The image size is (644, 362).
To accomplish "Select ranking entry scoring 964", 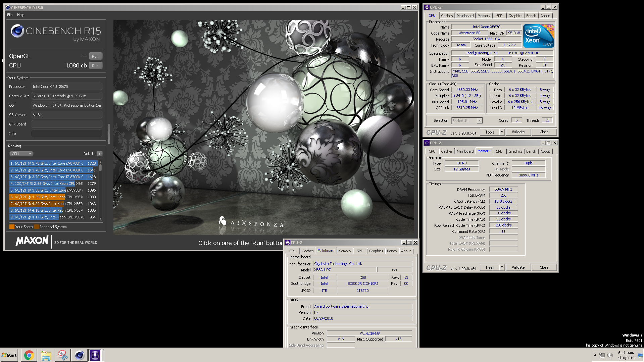I will (x=53, y=217).
